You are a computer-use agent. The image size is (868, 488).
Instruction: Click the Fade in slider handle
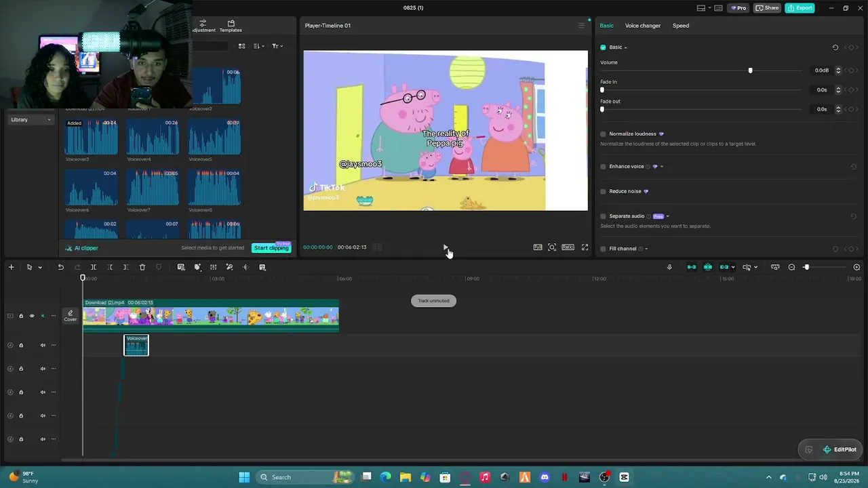[x=602, y=90]
